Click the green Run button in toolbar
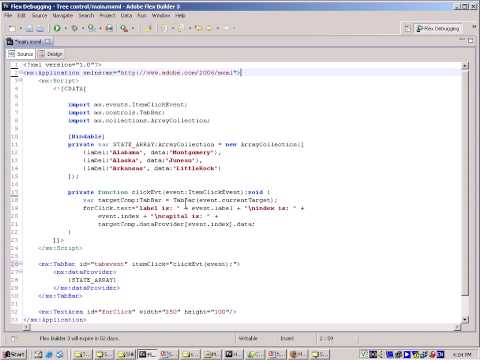Screen dimensions: 480x360 point(57,28)
